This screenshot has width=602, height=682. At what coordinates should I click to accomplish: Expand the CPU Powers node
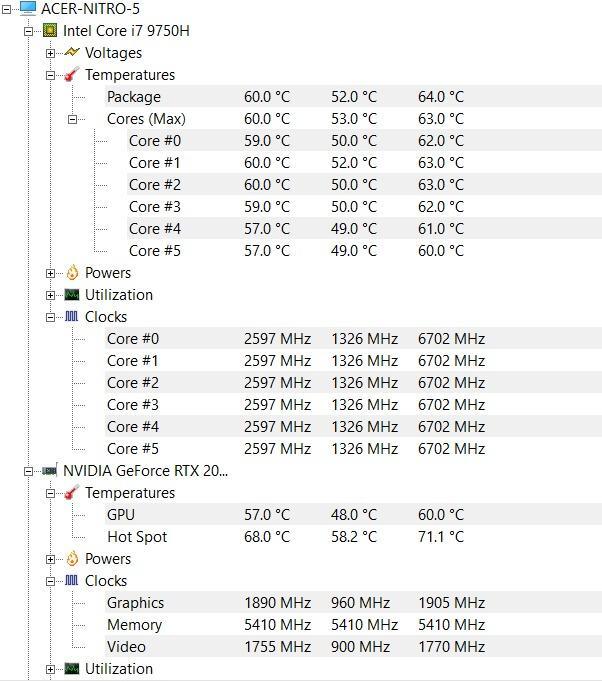(50, 273)
